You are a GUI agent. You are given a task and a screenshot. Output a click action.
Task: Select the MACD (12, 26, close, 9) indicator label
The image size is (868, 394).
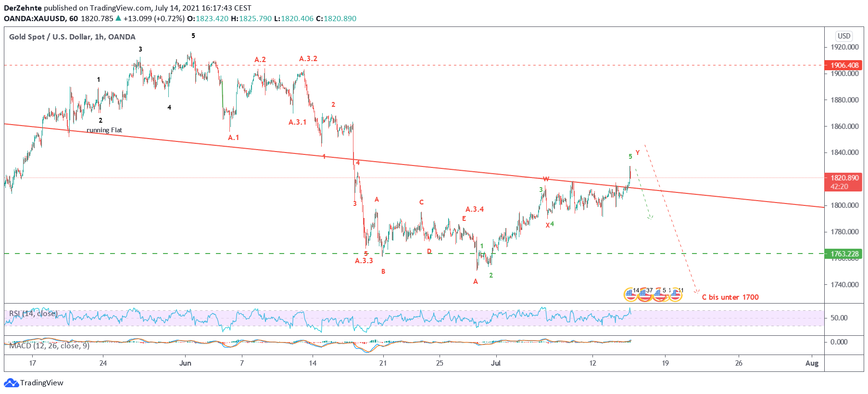(x=49, y=345)
